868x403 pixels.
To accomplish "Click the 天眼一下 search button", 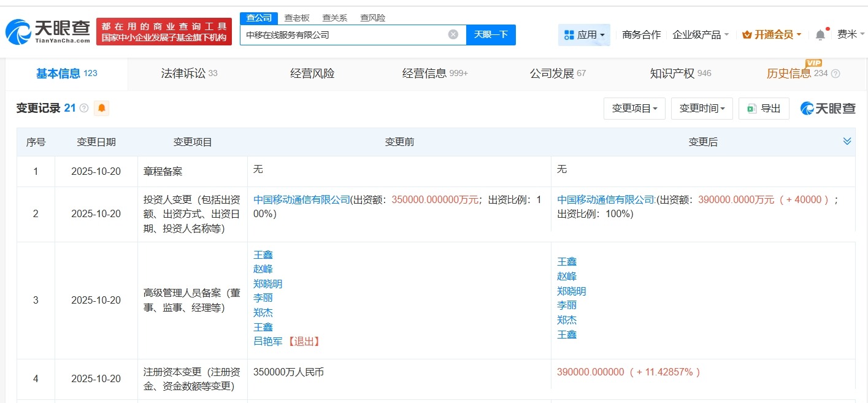I will point(491,34).
